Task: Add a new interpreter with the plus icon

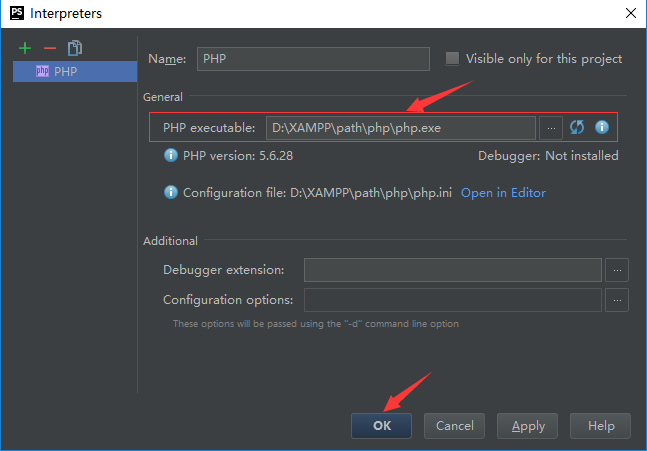Action: [25, 48]
